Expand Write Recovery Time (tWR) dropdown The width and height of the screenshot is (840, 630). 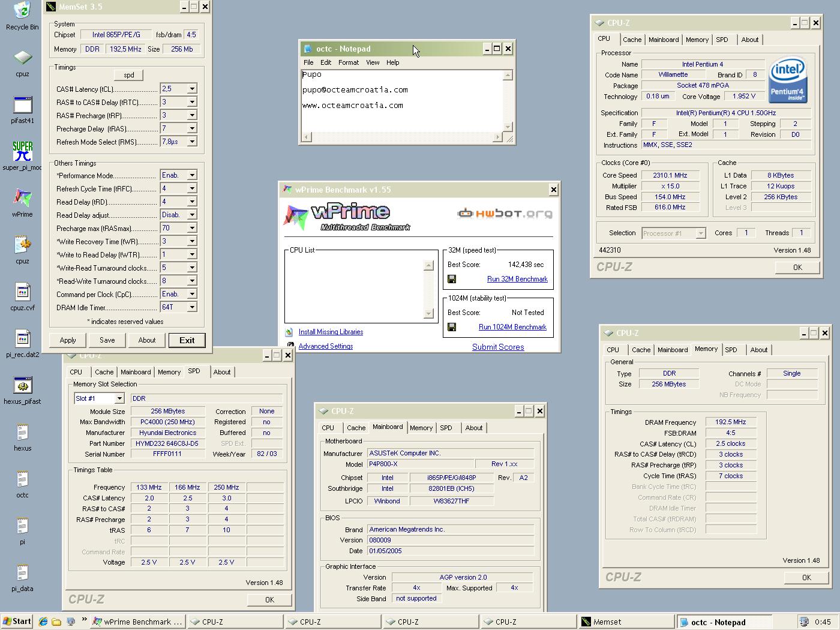[x=192, y=241]
